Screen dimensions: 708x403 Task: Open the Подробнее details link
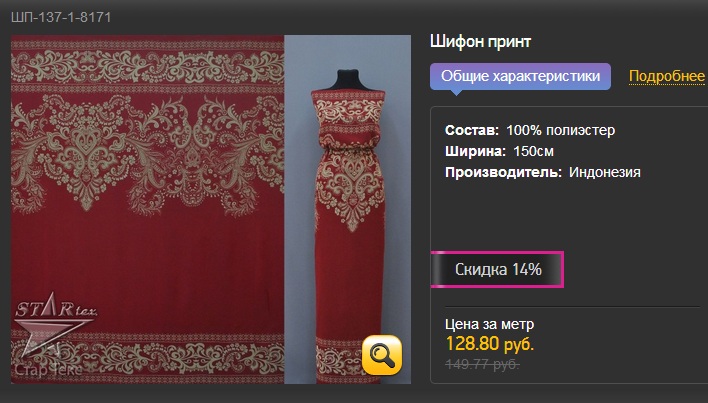(x=666, y=76)
